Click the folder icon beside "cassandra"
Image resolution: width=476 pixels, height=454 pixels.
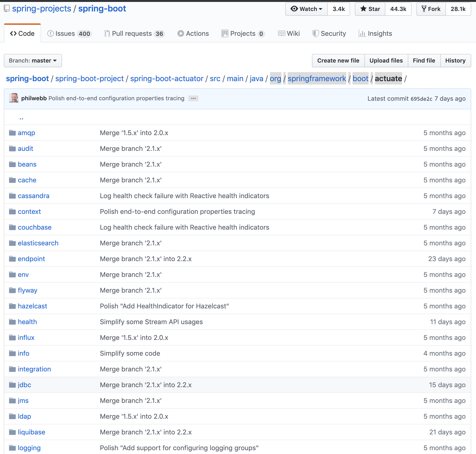pos(12,196)
